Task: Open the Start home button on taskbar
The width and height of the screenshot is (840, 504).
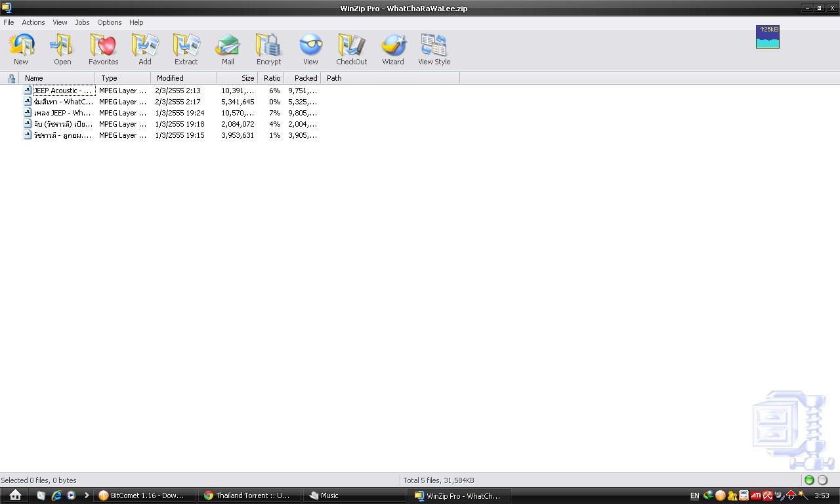Action: (x=15, y=495)
